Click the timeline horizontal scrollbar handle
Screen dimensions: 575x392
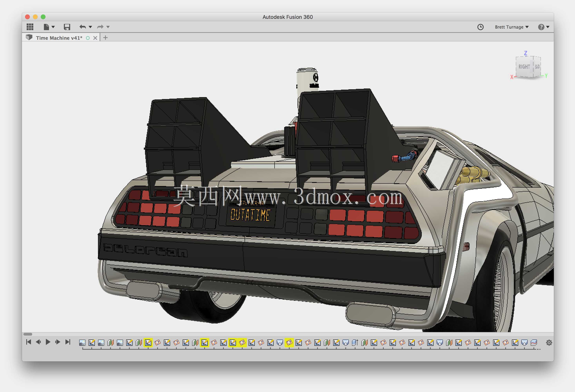click(x=28, y=334)
